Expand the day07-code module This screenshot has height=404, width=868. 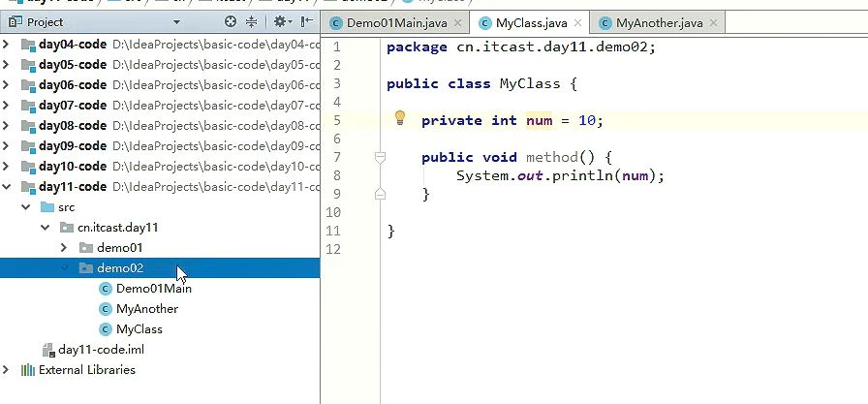[6, 106]
